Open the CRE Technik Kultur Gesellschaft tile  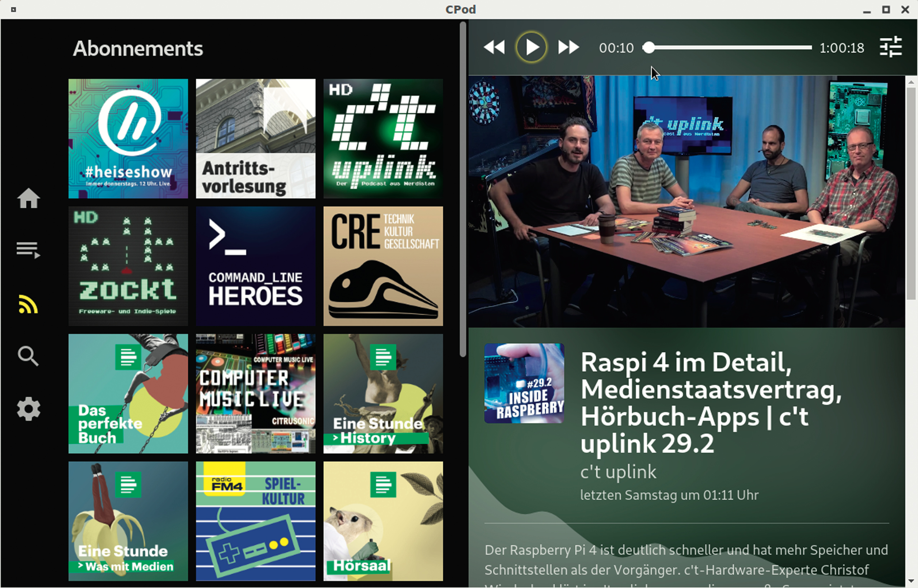pyautogui.click(x=383, y=266)
